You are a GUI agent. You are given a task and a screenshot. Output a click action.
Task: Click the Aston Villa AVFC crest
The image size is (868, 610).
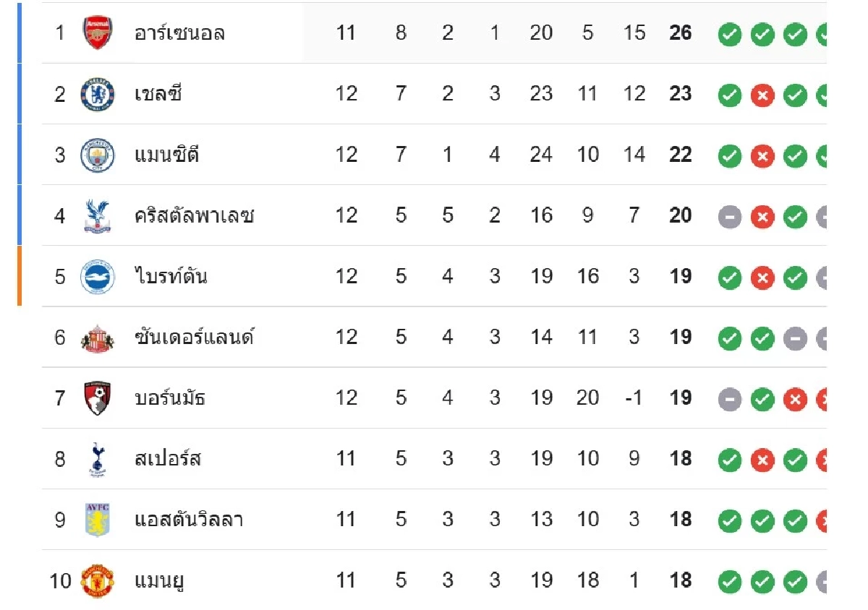[x=97, y=520]
